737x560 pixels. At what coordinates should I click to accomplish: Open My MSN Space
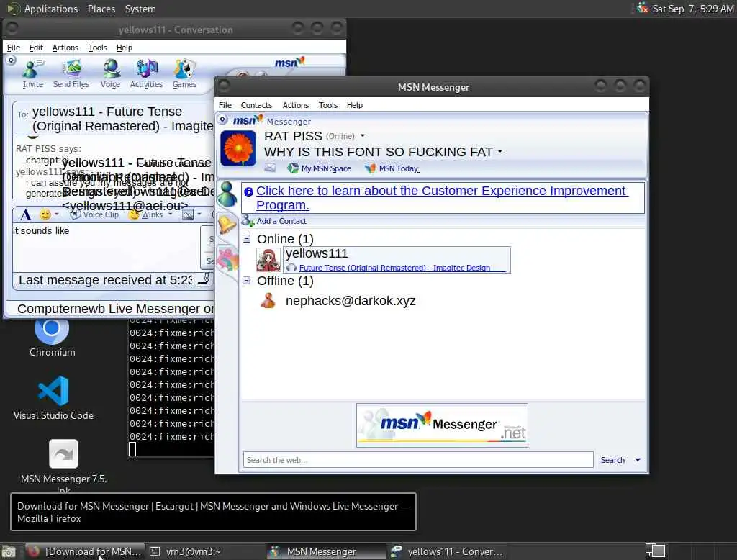319,168
